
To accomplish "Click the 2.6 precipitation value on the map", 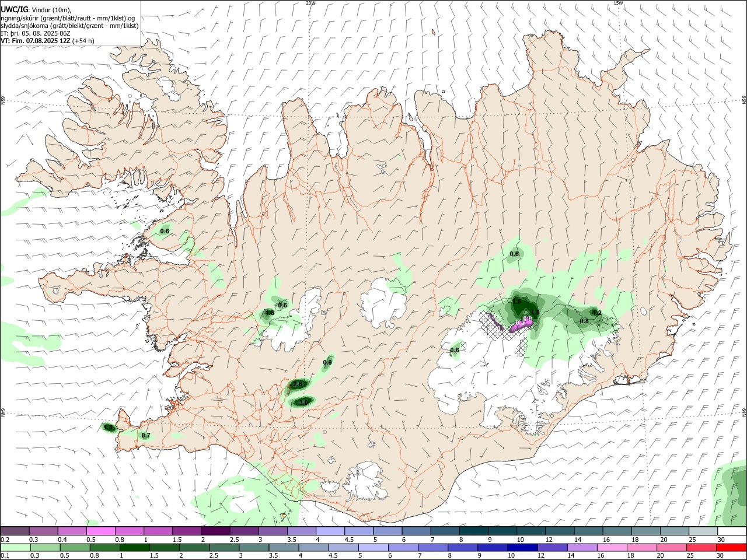I will pos(298,384).
